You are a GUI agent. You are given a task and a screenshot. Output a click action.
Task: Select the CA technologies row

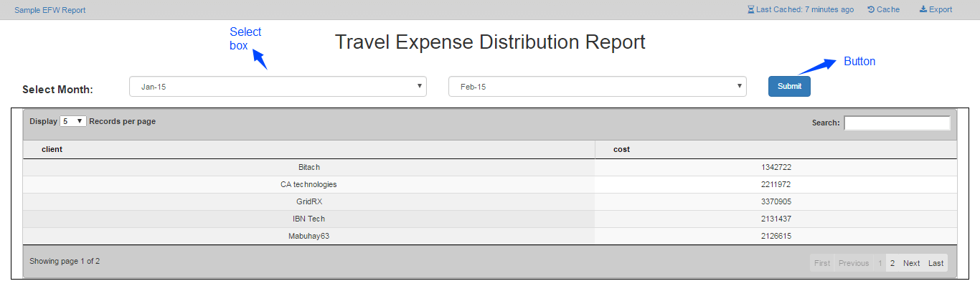(x=490, y=184)
